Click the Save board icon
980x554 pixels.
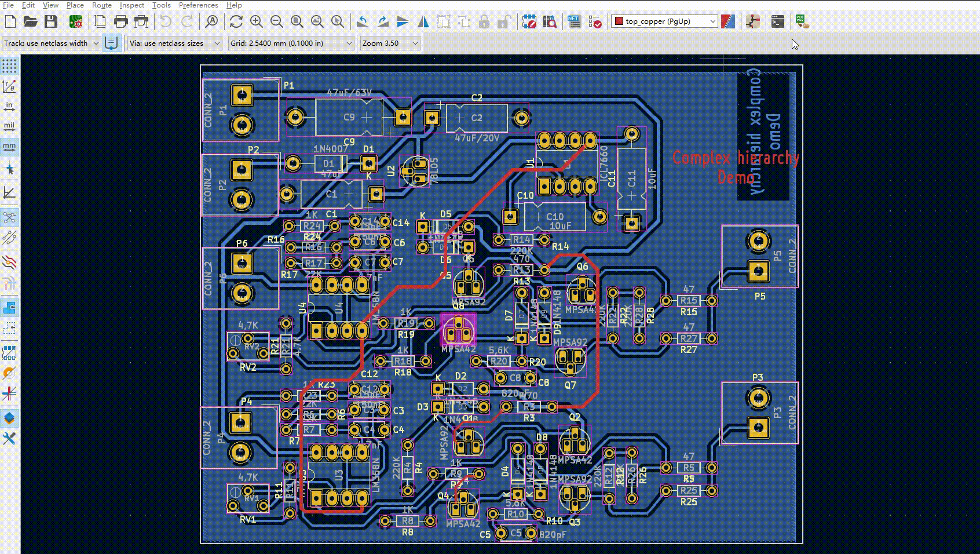(51, 22)
